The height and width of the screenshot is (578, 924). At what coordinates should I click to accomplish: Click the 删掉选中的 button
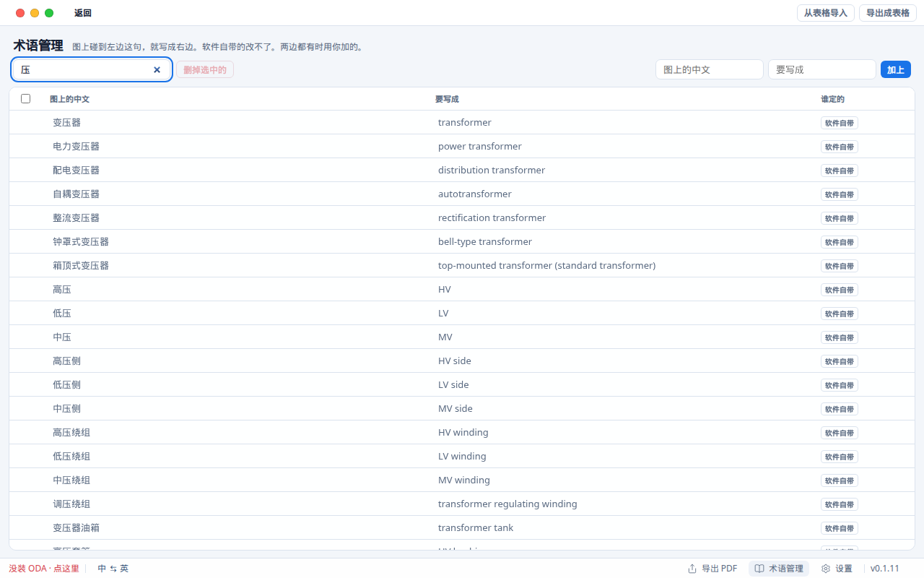click(205, 69)
